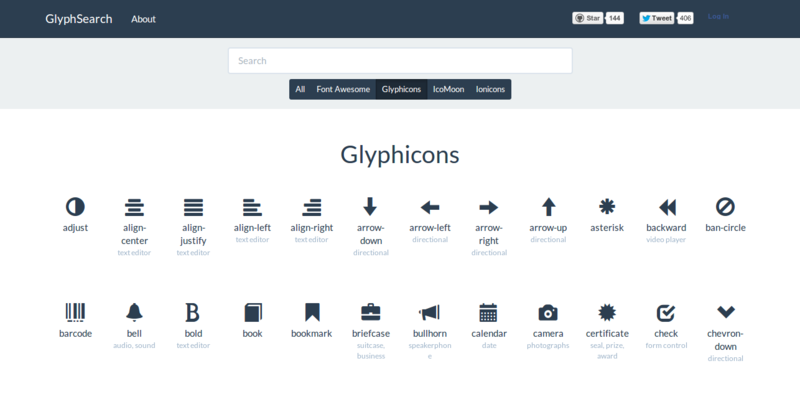Open the 144 star count
This screenshot has width=800, height=399.
pyautogui.click(x=615, y=18)
